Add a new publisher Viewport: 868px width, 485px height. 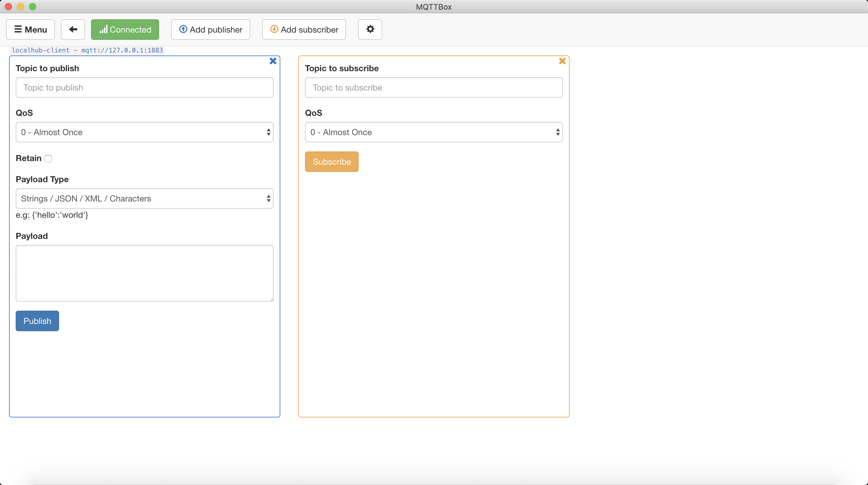211,30
